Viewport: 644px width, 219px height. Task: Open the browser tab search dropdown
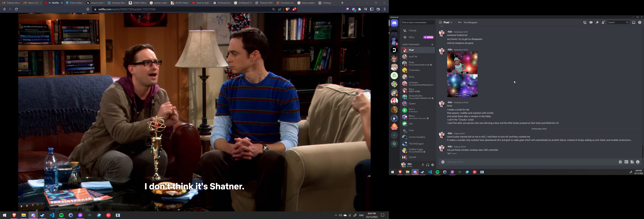coord(358,3)
